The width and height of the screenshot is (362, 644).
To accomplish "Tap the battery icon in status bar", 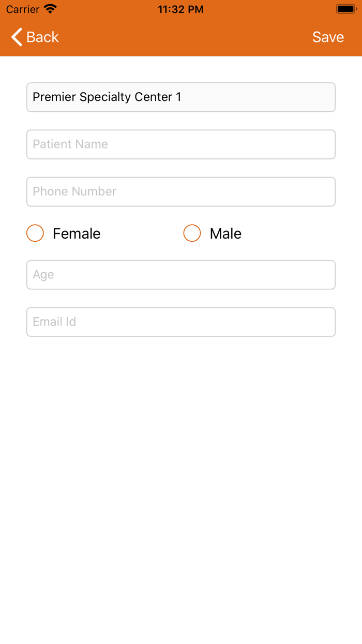I will [x=345, y=9].
